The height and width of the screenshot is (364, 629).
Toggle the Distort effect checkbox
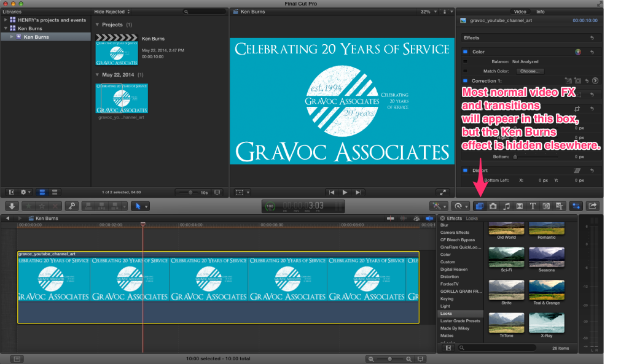coord(464,170)
